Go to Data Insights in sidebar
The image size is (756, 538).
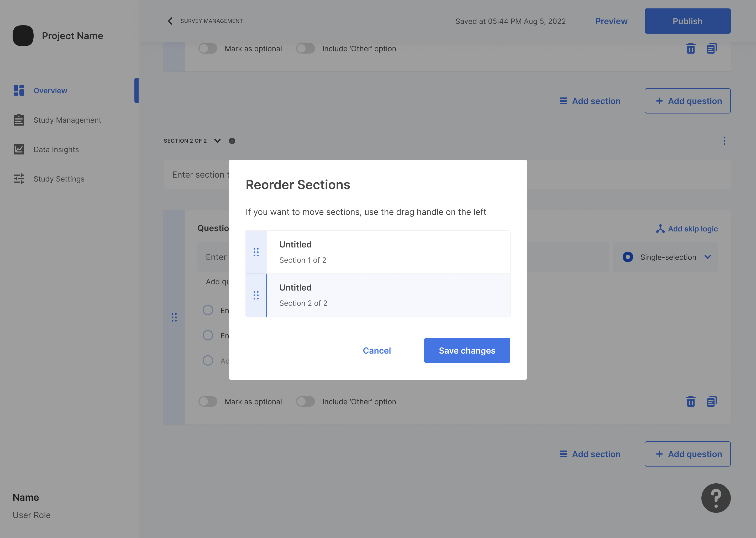(56, 149)
